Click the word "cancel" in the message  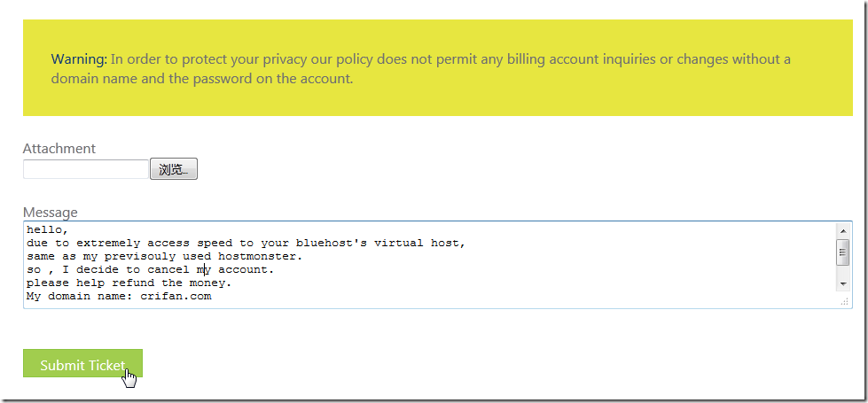point(168,269)
